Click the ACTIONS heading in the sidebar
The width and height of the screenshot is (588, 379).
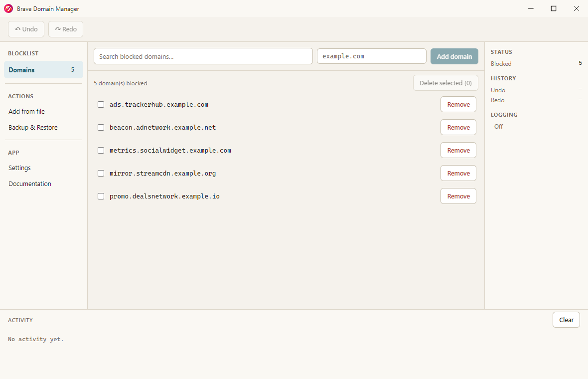(20, 96)
